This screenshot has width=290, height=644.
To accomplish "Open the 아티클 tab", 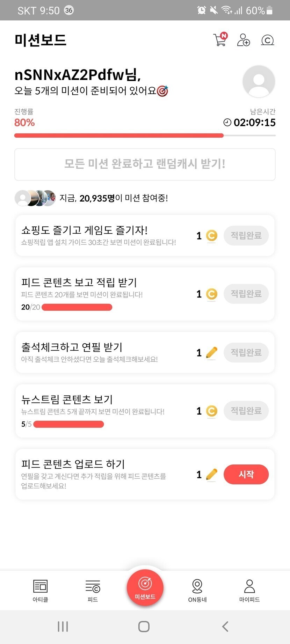I will click(40, 590).
